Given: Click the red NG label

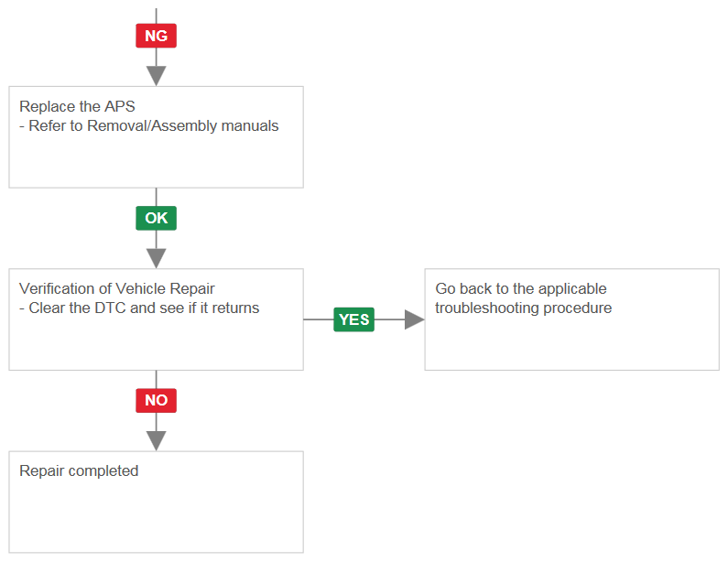Looking at the screenshot, I should coord(156,36).
